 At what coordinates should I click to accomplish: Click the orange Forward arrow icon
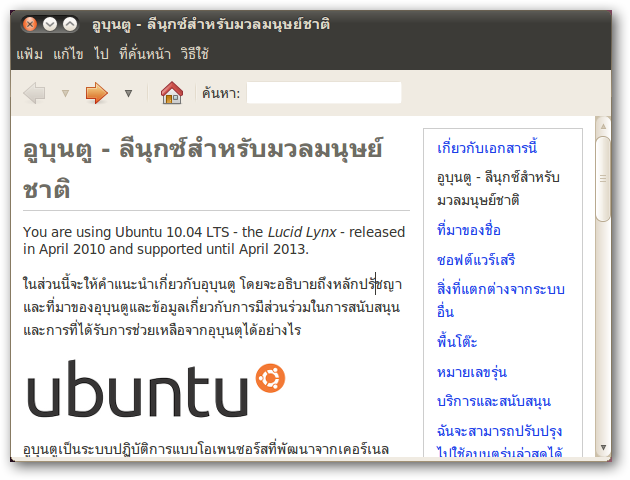coord(96,93)
